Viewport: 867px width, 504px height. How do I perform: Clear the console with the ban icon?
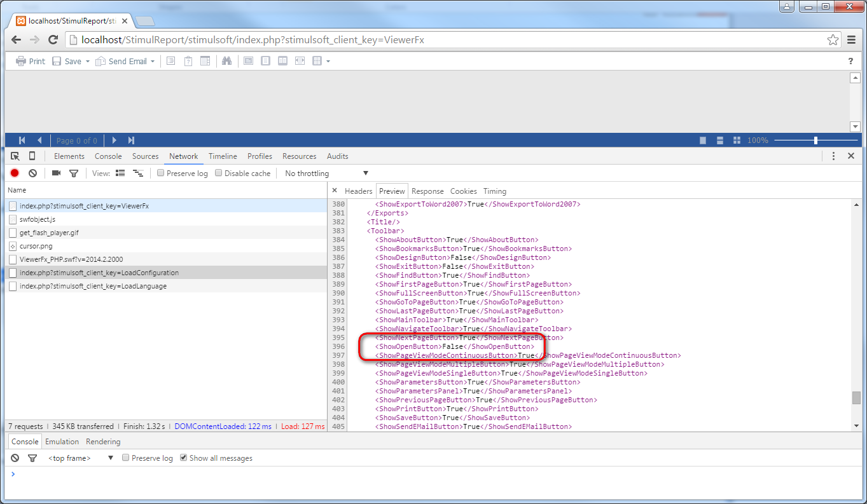pyautogui.click(x=15, y=458)
